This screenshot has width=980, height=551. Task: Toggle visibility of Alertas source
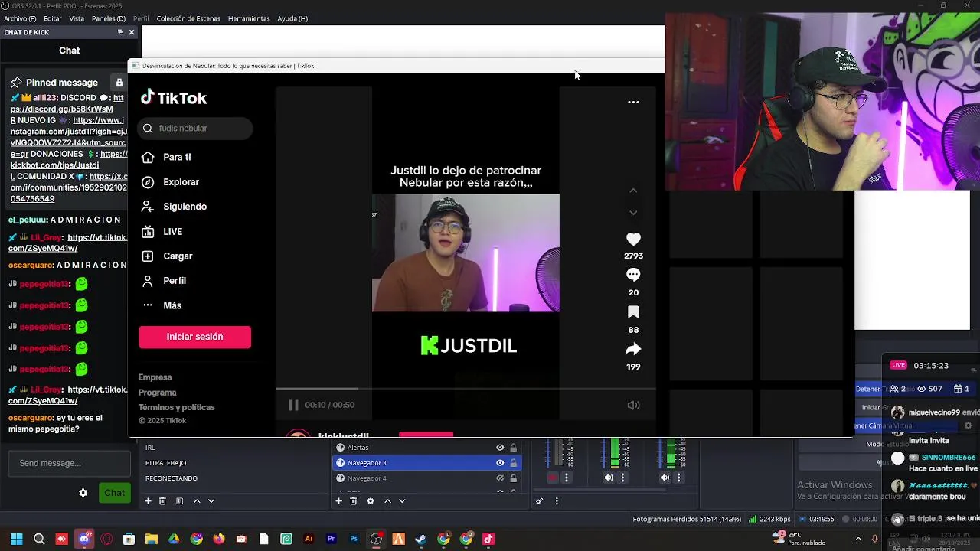pos(500,448)
